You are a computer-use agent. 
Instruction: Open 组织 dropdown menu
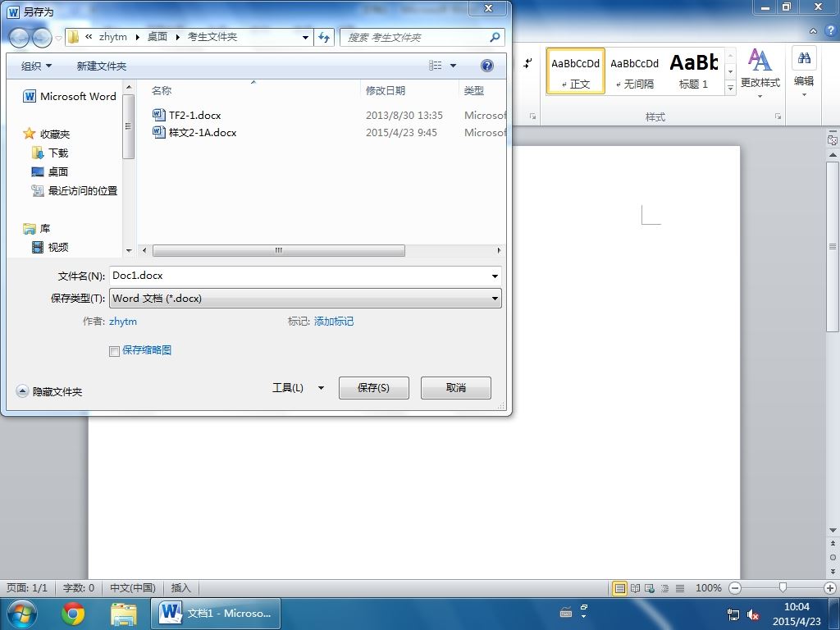(x=36, y=66)
